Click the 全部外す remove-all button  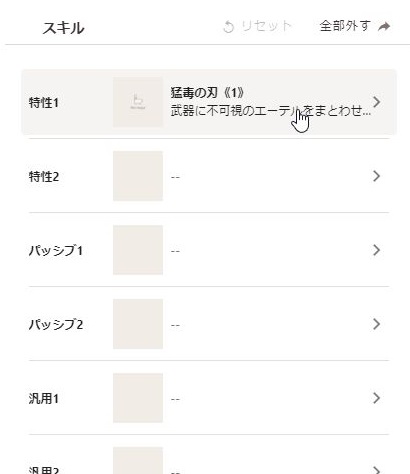coord(355,26)
